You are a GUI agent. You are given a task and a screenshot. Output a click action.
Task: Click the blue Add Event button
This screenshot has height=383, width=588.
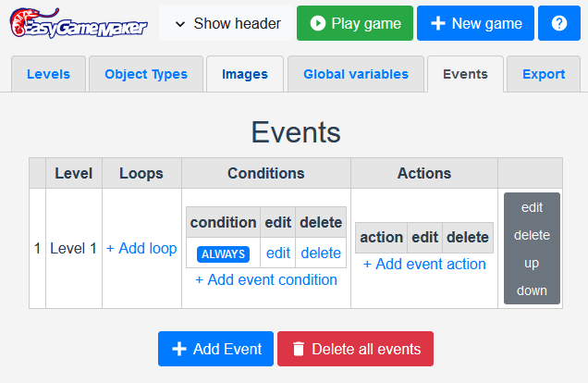pyautogui.click(x=215, y=349)
